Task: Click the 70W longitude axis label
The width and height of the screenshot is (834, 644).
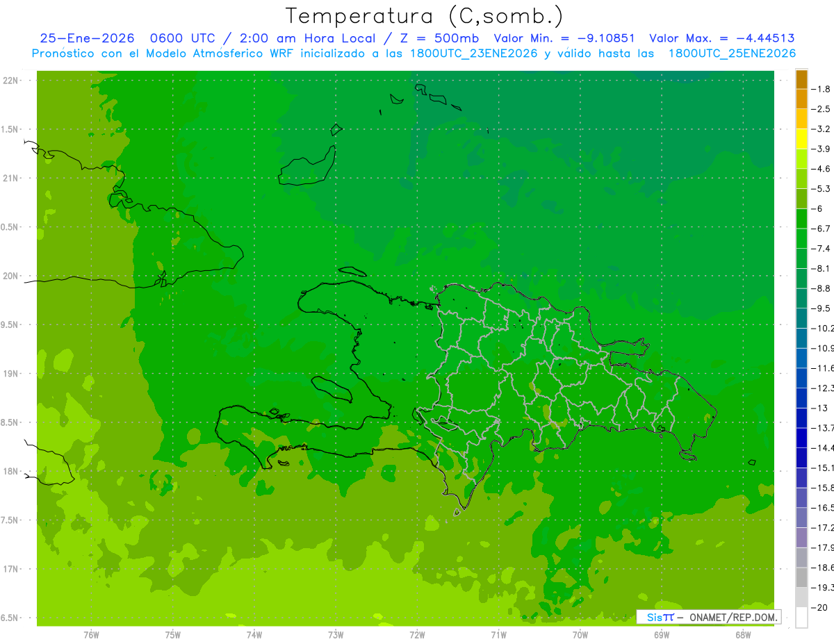Action: [x=580, y=635]
